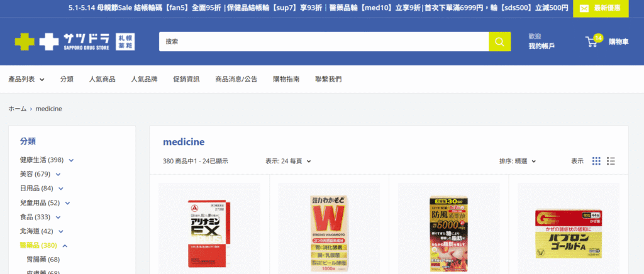The height and width of the screenshot is (274, 644).
Task: Click the 380 商品中1 - 24已顯示 text
Action: (196, 162)
